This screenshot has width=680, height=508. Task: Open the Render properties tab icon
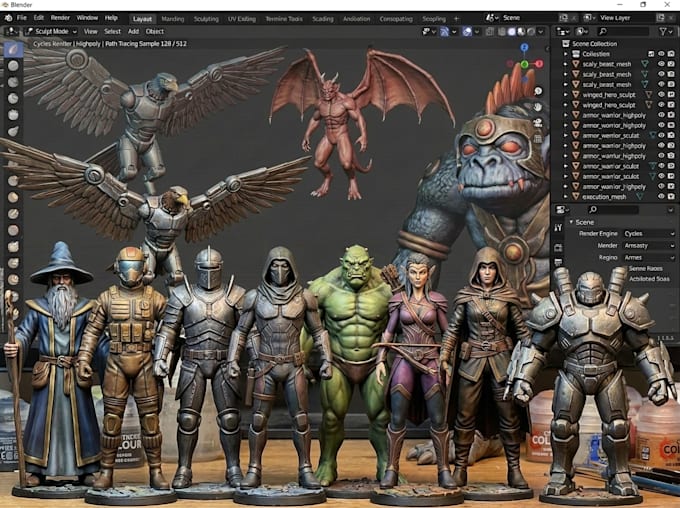point(558,248)
